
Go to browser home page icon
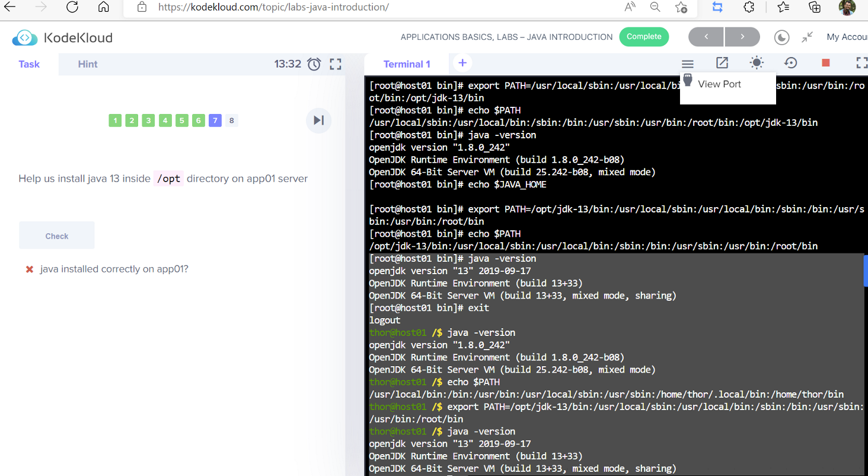point(104,7)
